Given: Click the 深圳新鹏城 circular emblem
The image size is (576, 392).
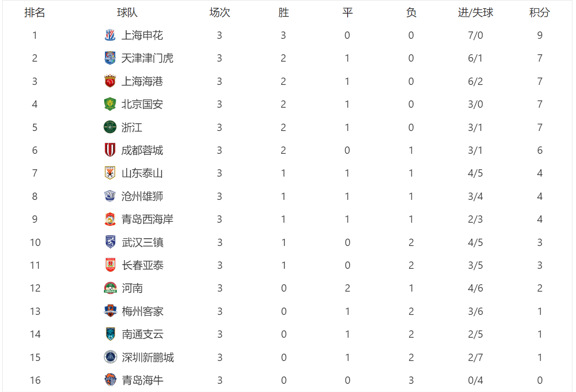Looking at the screenshot, I should (110, 357).
